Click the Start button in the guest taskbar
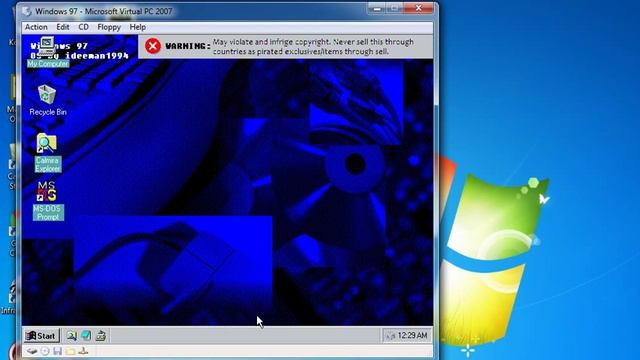The width and height of the screenshot is (640, 360). pyautogui.click(x=41, y=336)
